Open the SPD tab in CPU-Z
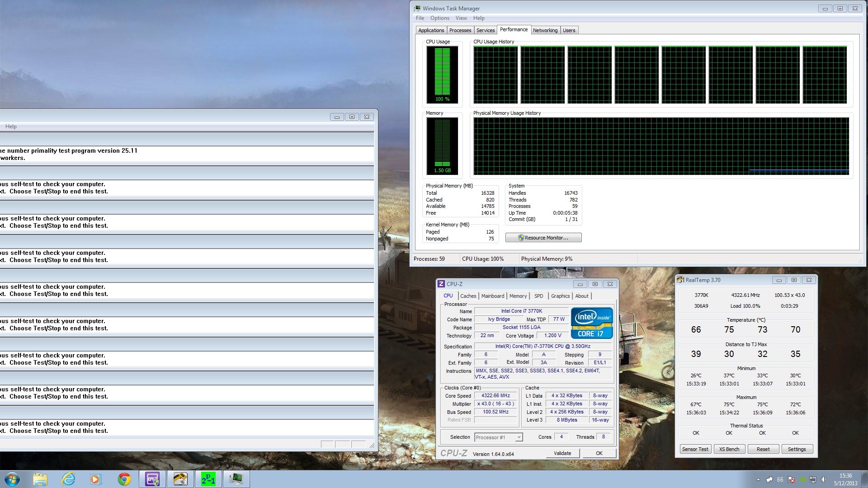The height and width of the screenshot is (488, 868). pos(538,296)
